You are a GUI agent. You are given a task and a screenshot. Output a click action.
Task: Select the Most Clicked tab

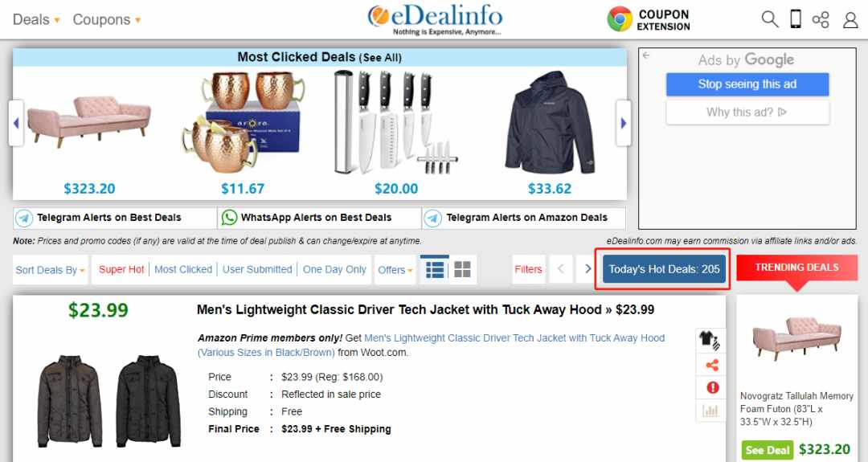point(183,269)
